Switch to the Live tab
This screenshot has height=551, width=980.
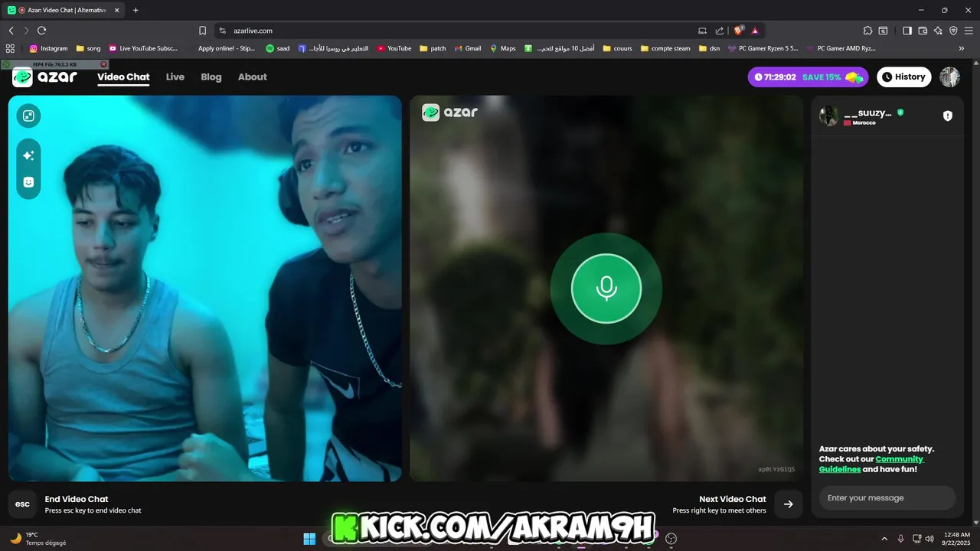point(175,77)
